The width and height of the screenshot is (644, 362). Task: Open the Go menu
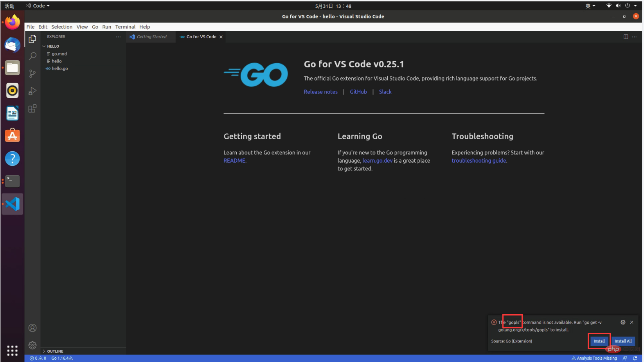point(95,27)
